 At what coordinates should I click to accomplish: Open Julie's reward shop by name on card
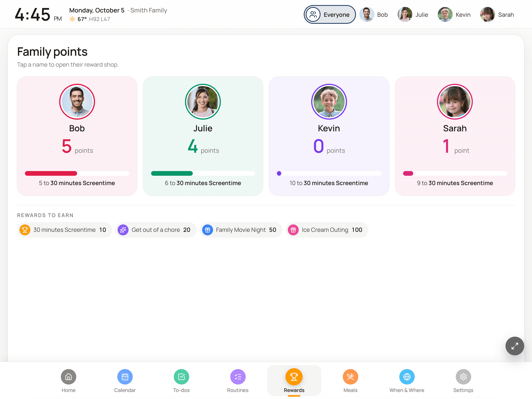tap(203, 128)
